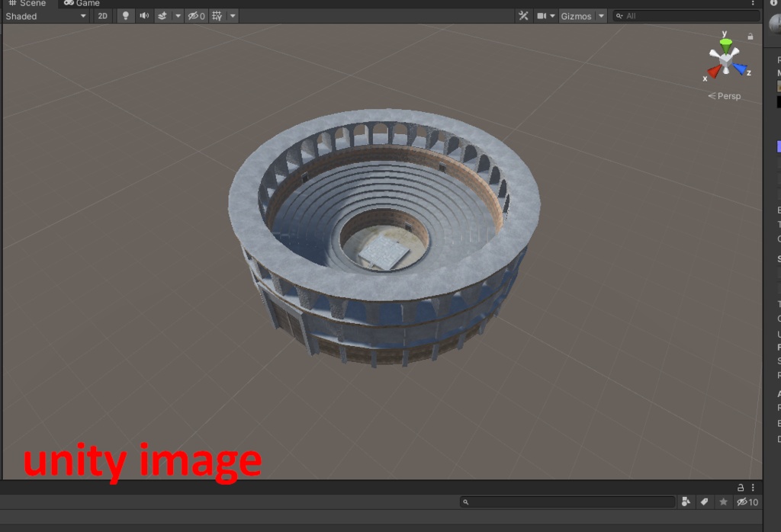Mute scene audio with the speaker icon
This screenshot has height=532, width=781.
coord(144,15)
